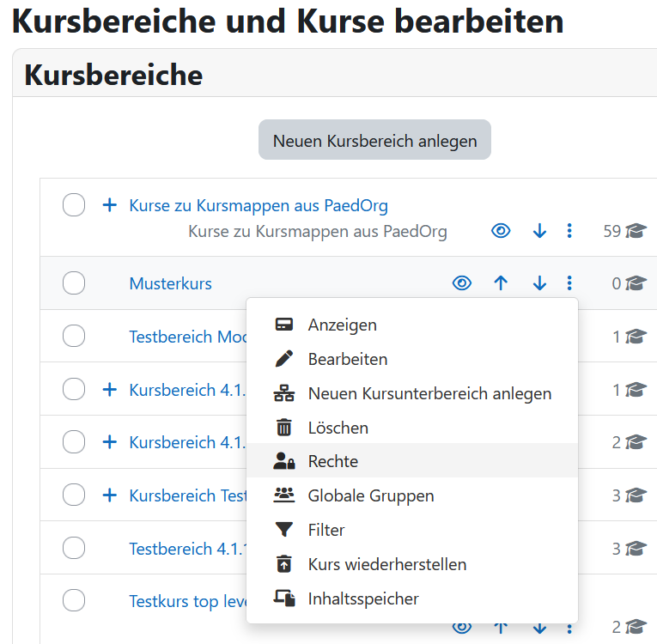The height and width of the screenshot is (644, 657).
Task: Open three-dot menu of Musterkurs
Action: (569, 283)
